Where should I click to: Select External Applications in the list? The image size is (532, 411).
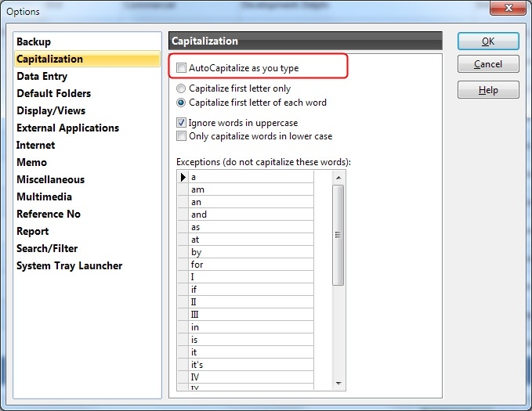click(67, 128)
